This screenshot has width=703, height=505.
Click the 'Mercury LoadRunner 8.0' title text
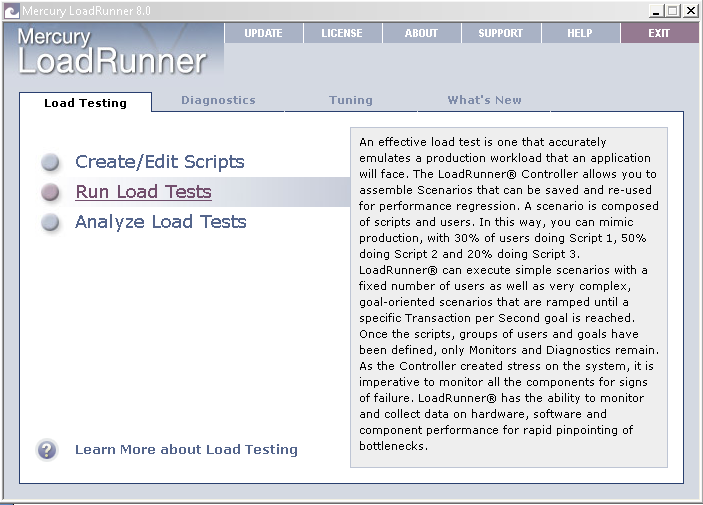87,11
